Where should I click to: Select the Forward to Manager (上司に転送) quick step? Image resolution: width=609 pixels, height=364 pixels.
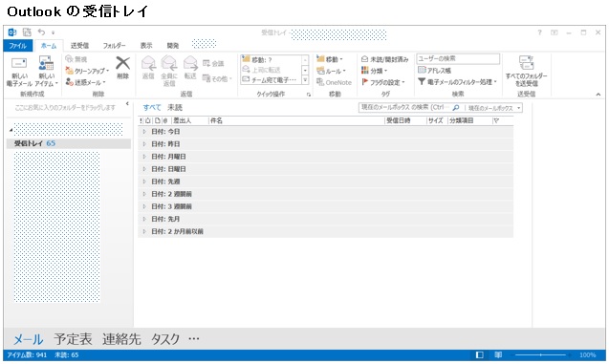pos(271,70)
